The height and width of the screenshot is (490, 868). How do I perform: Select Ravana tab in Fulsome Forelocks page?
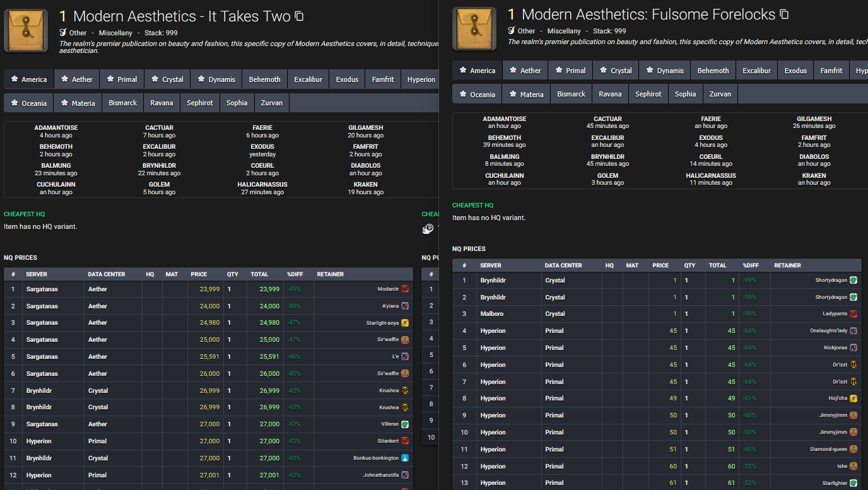(611, 94)
